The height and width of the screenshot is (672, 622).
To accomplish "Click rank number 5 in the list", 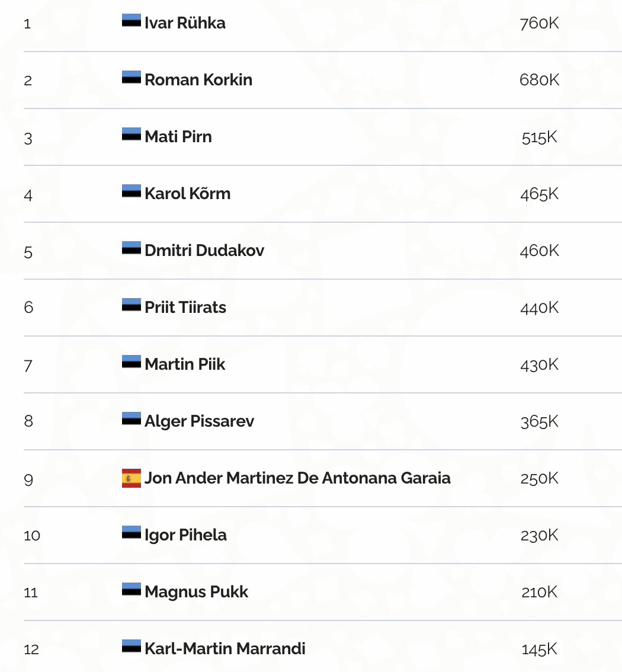I will [28, 251].
